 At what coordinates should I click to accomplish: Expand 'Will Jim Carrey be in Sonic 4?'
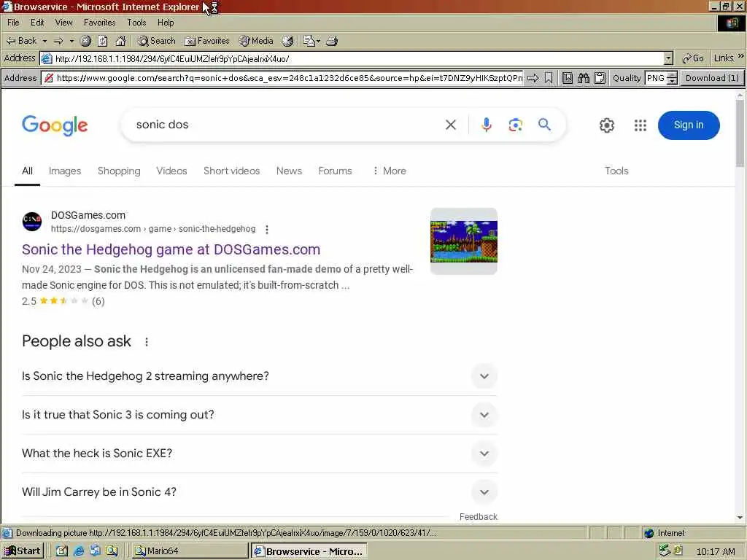pyautogui.click(x=259, y=492)
